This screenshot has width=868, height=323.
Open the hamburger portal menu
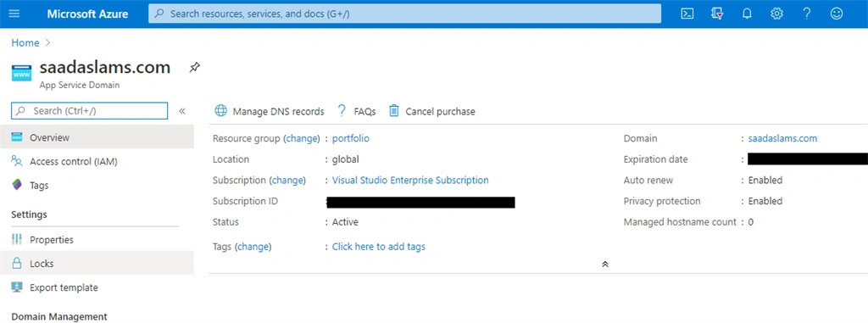(x=14, y=14)
